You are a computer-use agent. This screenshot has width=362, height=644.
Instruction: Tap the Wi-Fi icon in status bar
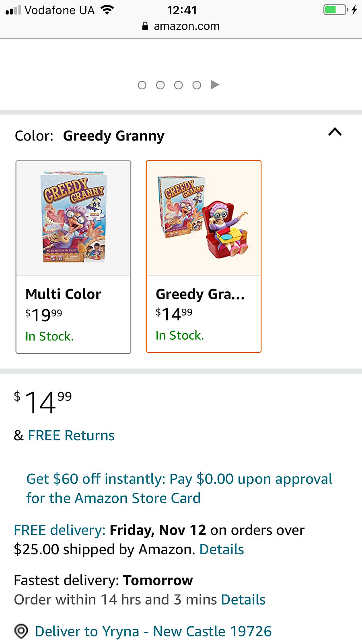pos(107,10)
